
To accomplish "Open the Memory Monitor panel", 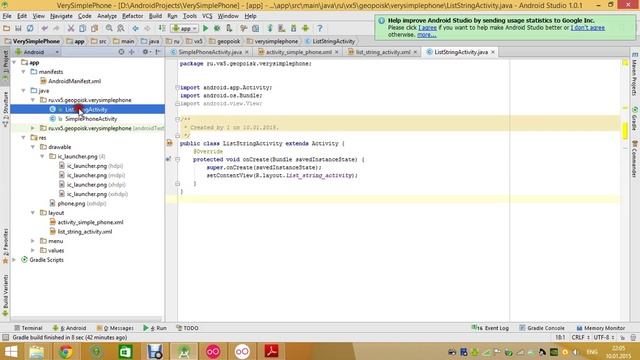I will pos(600,328).
